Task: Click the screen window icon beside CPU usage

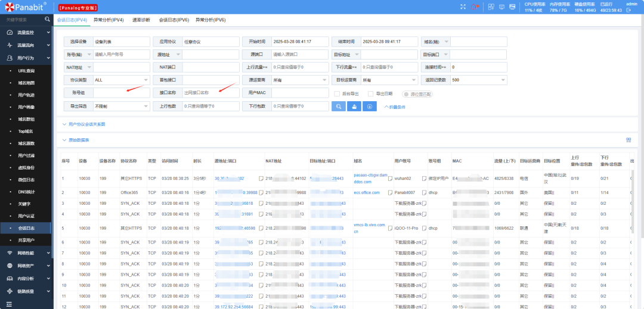Action: tap(512, 7)
